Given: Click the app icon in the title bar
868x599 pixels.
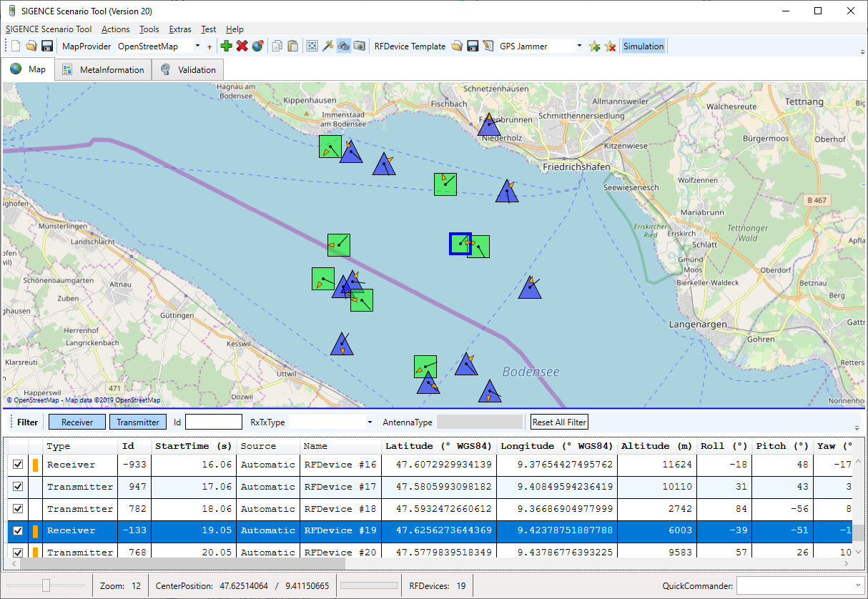Looking at the screenshot, I should 11,11.
